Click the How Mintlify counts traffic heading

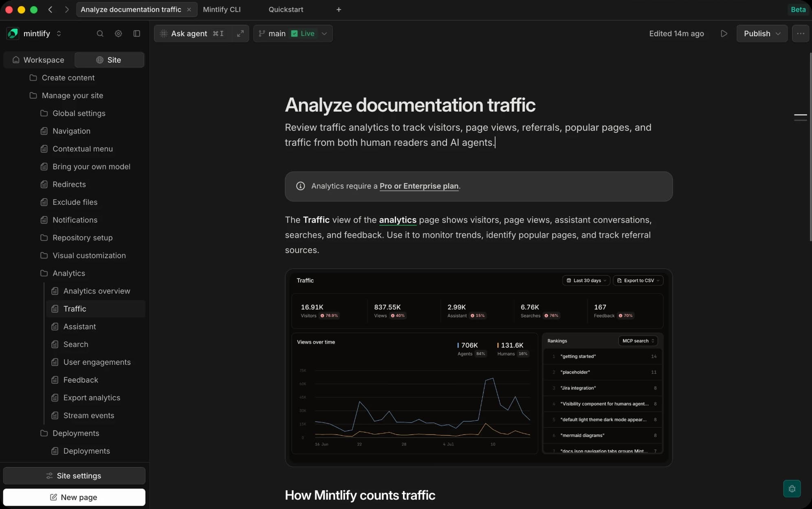(x=360, y=495)
